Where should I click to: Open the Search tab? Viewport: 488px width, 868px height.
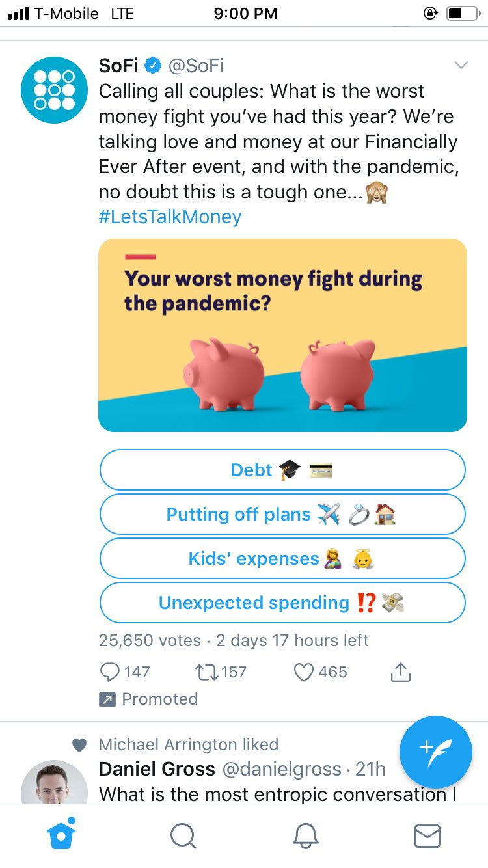[x=183, y=836]
